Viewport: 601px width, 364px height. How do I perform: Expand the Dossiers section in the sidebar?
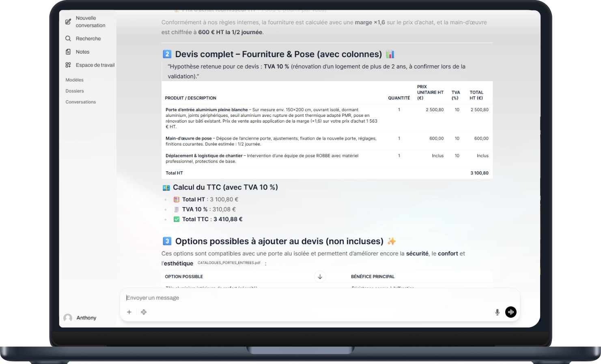pos(75,91)
